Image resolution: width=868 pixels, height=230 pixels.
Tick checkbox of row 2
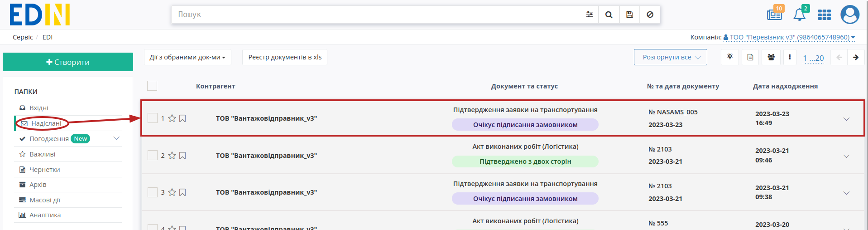coord(153,156)
